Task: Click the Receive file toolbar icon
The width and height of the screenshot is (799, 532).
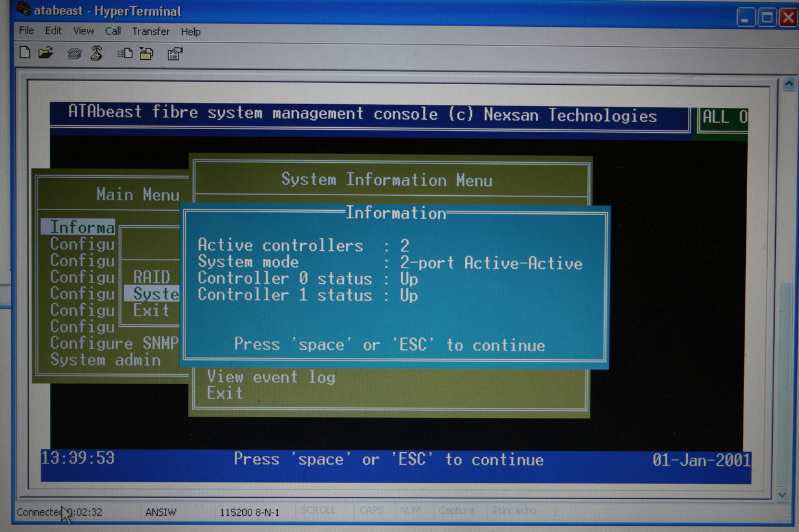Action: coord(146,54)
